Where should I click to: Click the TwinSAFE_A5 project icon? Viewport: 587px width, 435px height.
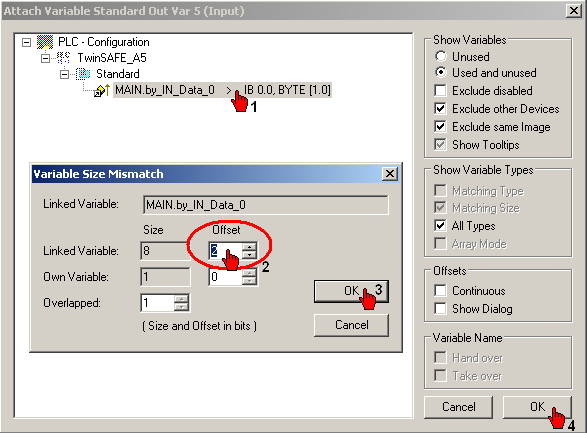(63, 58)
